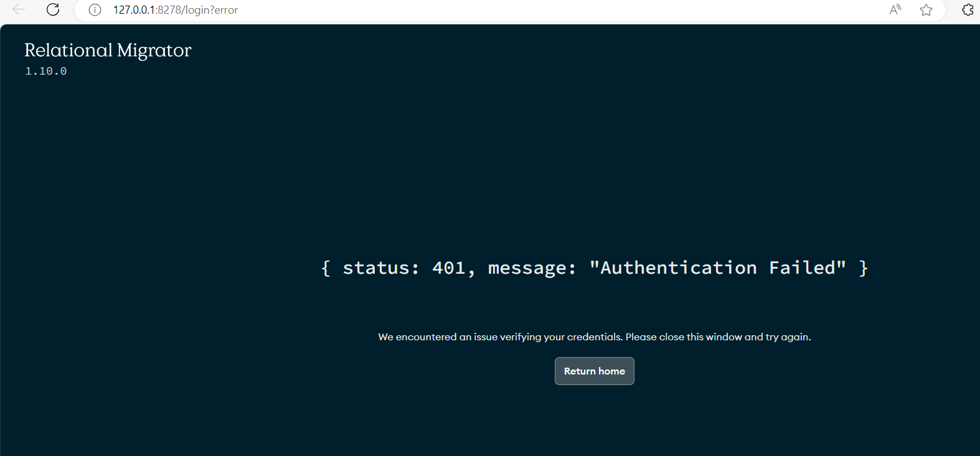Click the Return home button
This screenshot has width=980, height=456.
point(594,371)
